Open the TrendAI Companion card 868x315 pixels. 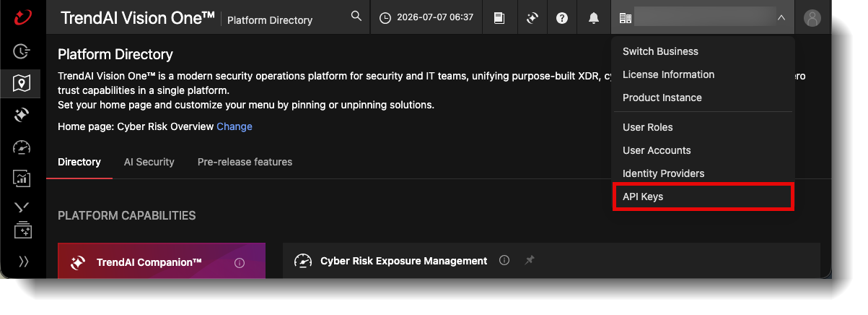click(x=162, y=261)
